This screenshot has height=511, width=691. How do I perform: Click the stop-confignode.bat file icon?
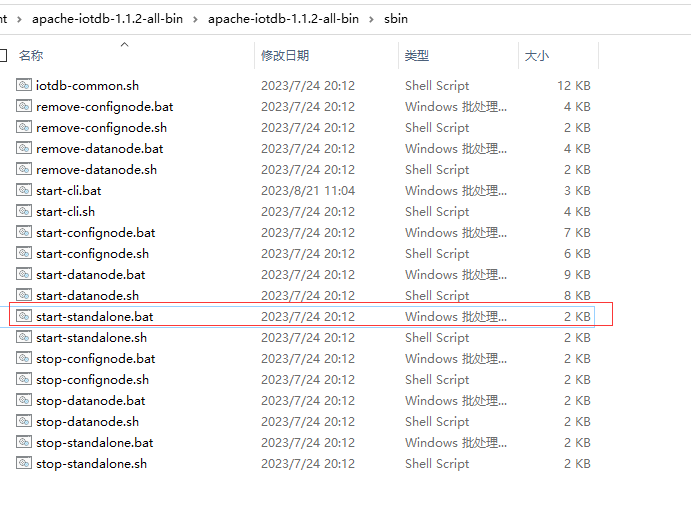point(24,358)
